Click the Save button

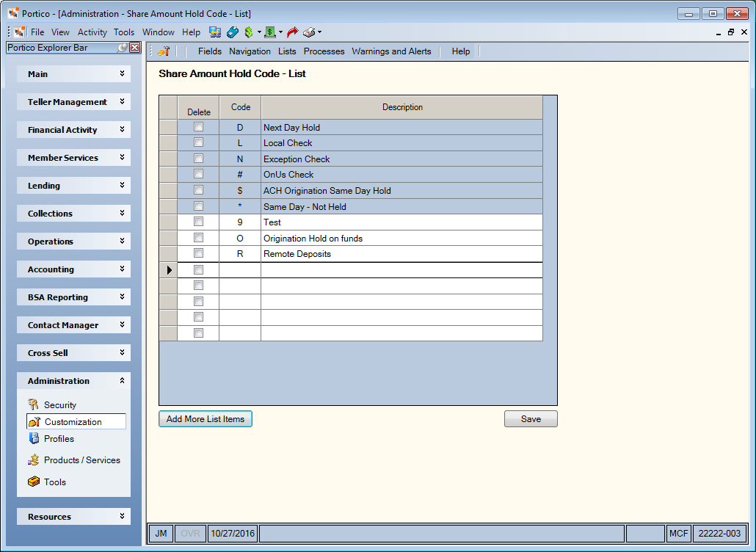531,419
